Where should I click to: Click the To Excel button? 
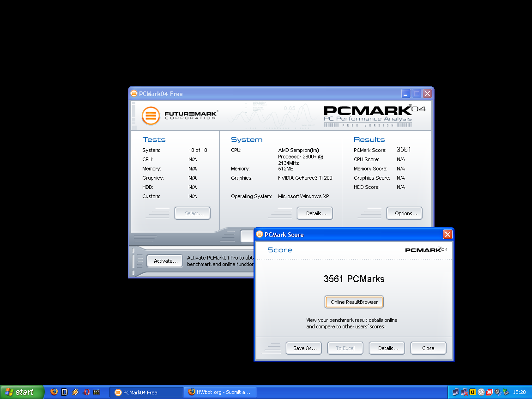(x=345, y=348)
